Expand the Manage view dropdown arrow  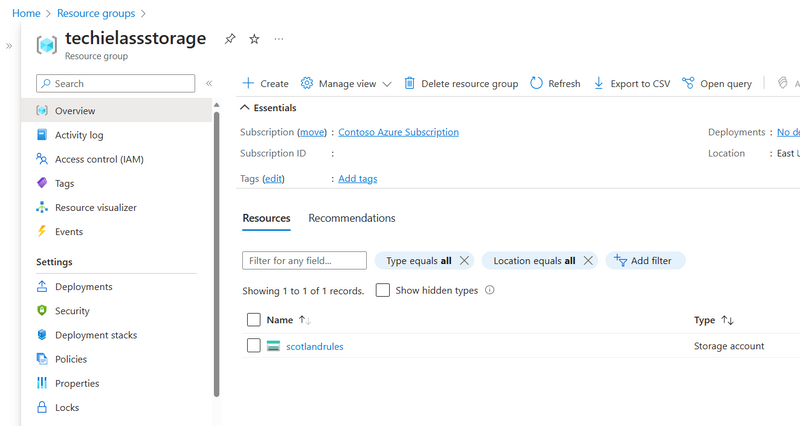point(387,84)
